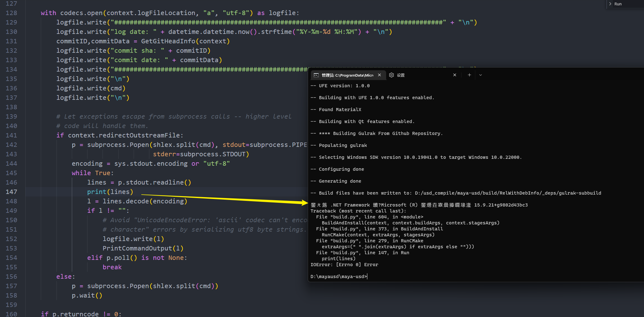This screenshot has height=317, width=644.
Task: Click "if context.redirectOutstreamFile:" line
Action: click(120, 135)
